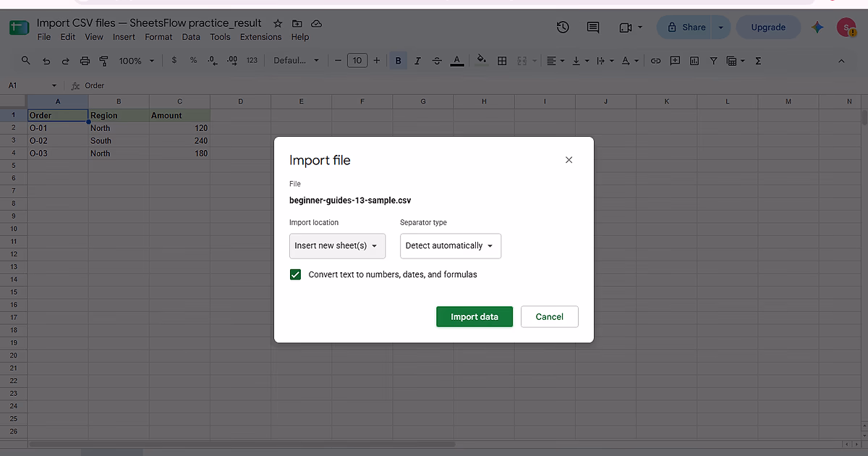Click decrease decimal places icon
This screenshot has width=868, height=456.
point(213,61)
